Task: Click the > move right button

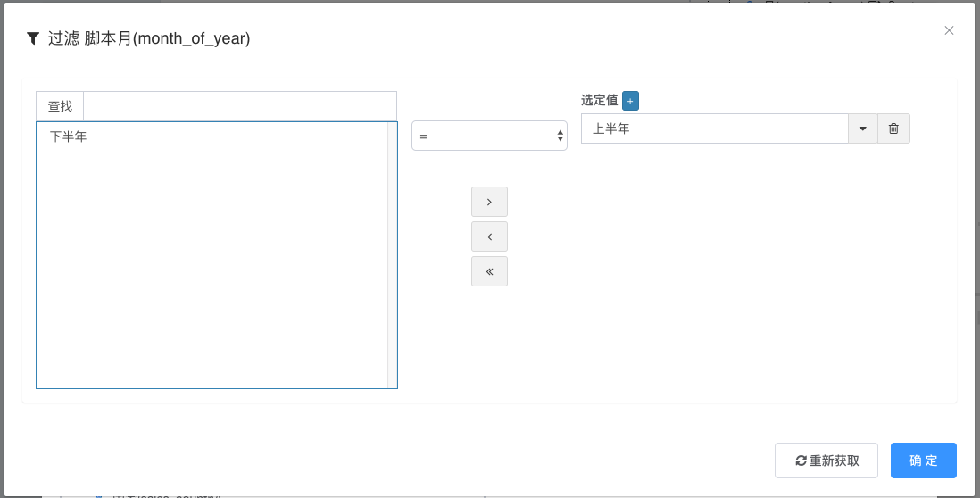Action: [489, 202]
